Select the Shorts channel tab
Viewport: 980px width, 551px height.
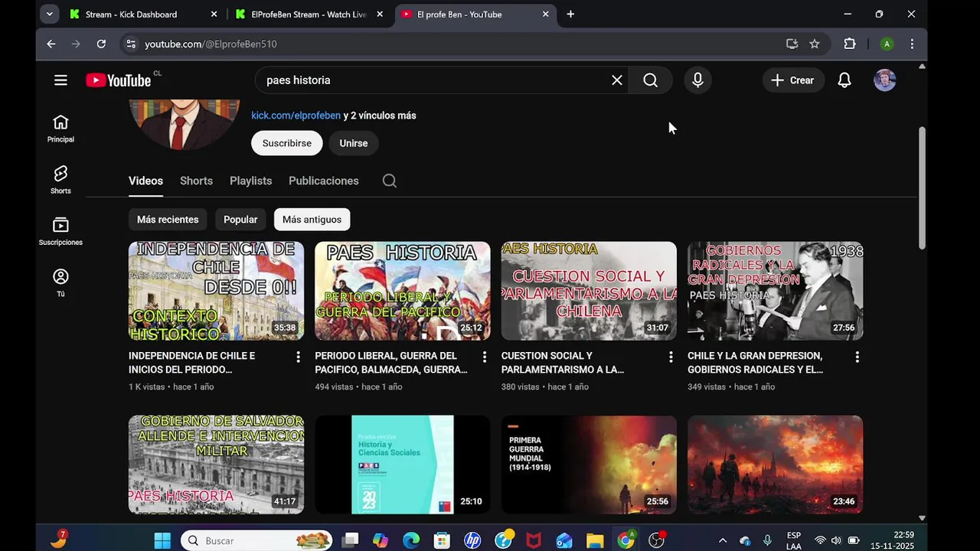pyautogui.click(x=196, y=181)
